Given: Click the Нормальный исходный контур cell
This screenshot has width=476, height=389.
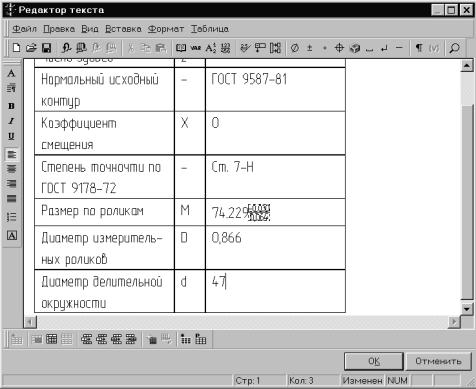Looking at the screenshot, I should [104, 90].
